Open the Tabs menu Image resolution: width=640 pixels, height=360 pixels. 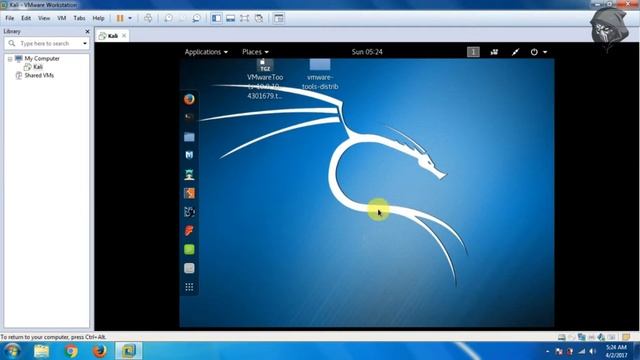coord(79,18)
